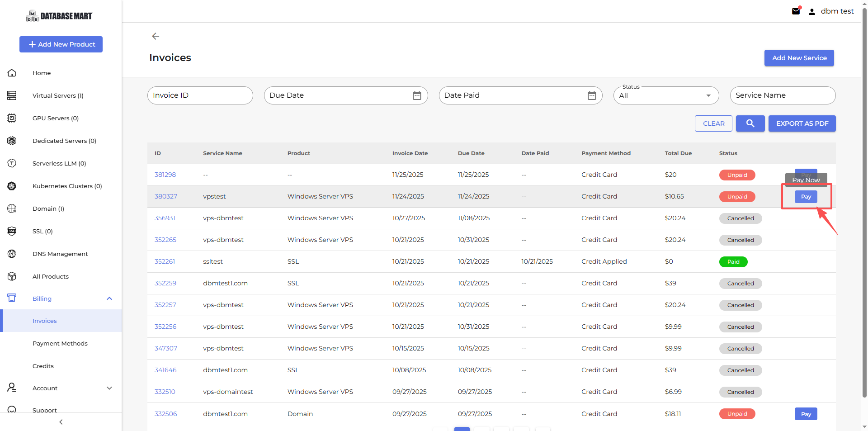The height and width of the screenshot is (431, 868).
Task: Open Home in the sidebar
Action: click(42, 73)
